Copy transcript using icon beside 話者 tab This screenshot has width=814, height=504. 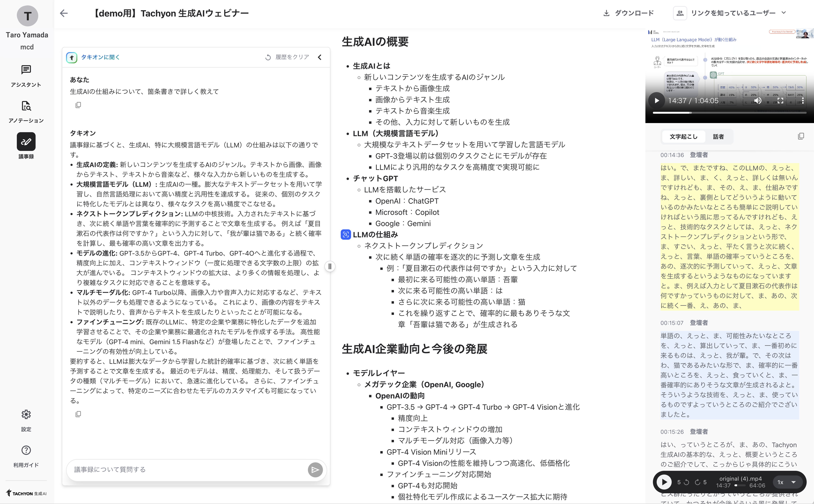pos(801,136)
